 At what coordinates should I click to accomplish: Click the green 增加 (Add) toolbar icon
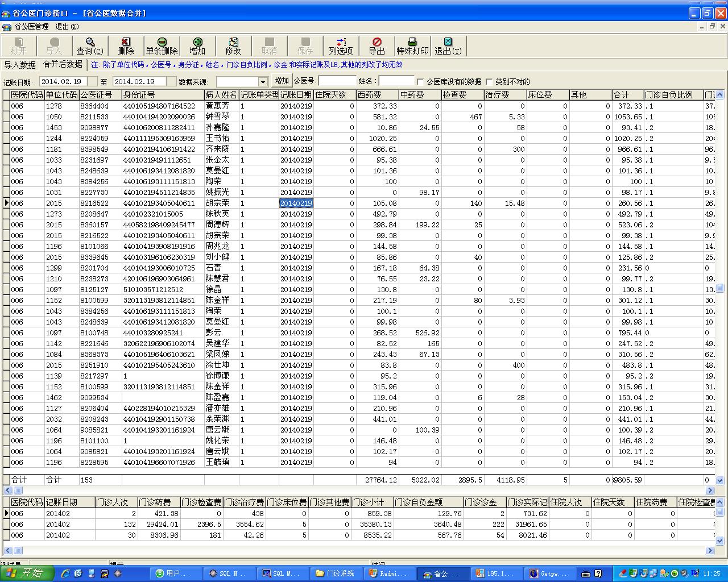197,45
